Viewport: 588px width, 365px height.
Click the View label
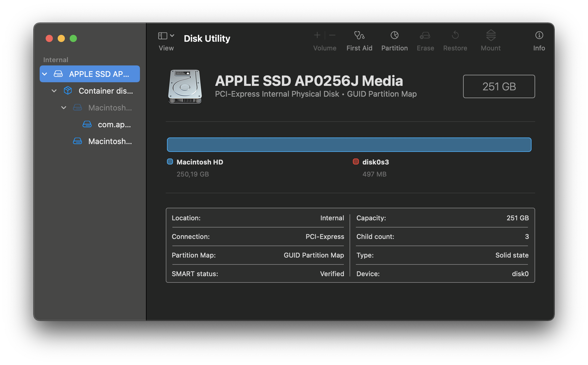coord(166,48)
